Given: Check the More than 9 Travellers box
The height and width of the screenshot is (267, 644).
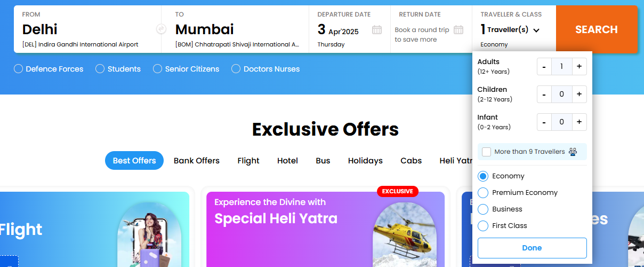Looking at the screenshot, I should pos(486,152).
